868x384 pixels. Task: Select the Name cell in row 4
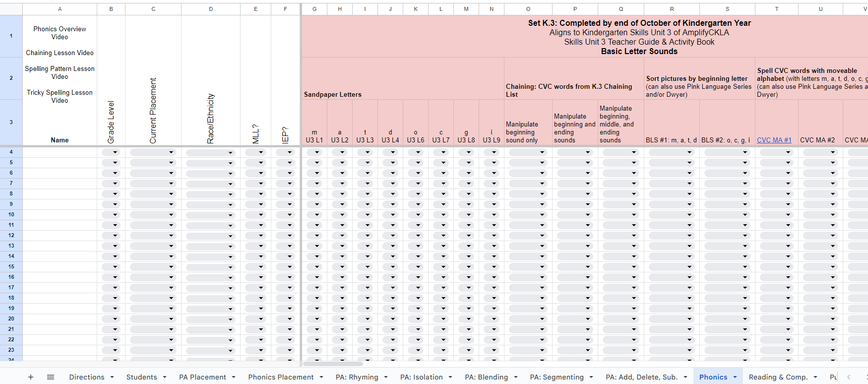[x=60, y=152]
